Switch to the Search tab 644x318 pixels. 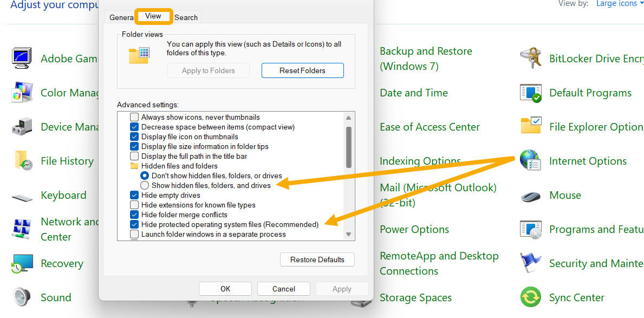click(186, 17)
